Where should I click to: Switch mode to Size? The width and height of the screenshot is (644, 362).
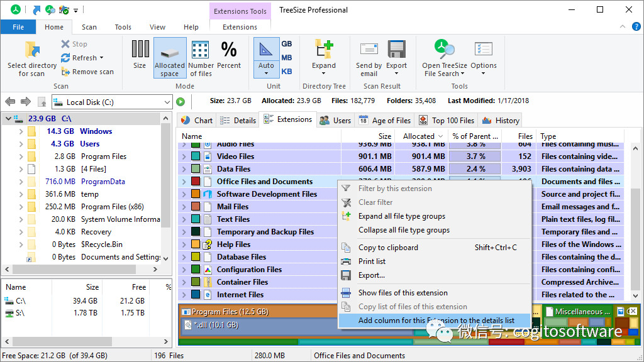pyautogui.click(x=140, y=54)
